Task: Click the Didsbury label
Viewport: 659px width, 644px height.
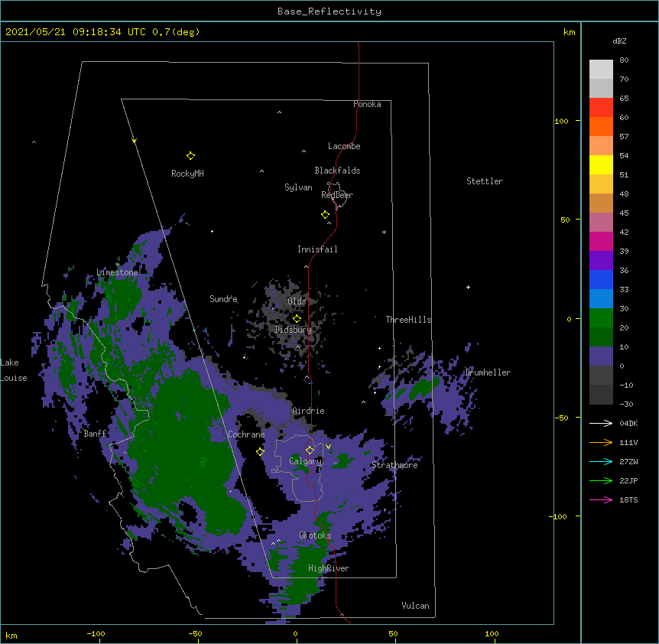Action: [293, 330]
